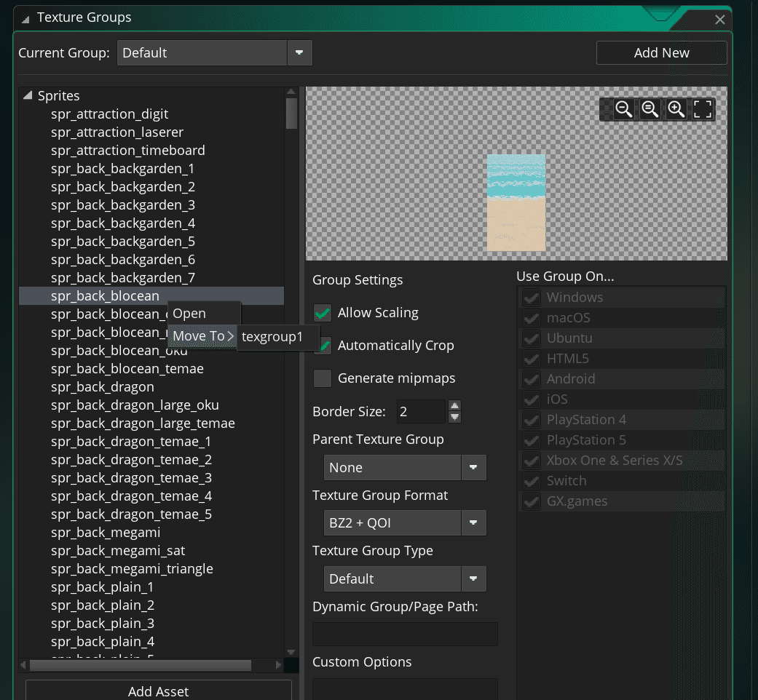Open the Texture Group Format dropdown
This screenshot has height=700, width=758.
tap(474, 522)
